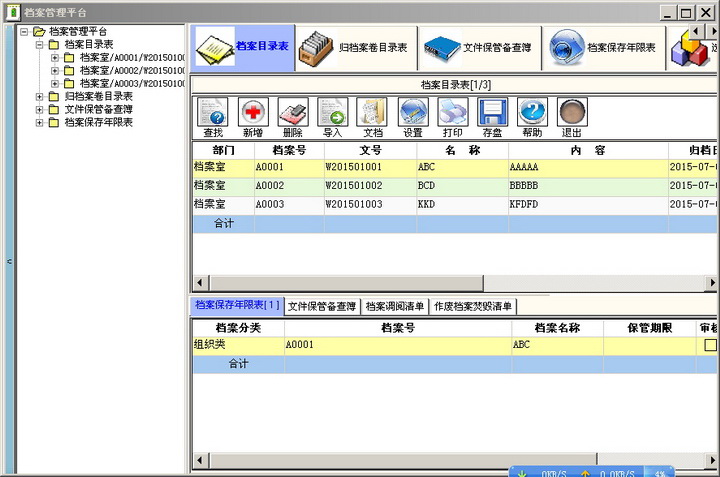This screenshot has width=720, height=477.
Task: Open the 档案目录表 module tab
Action: (242, 48)
